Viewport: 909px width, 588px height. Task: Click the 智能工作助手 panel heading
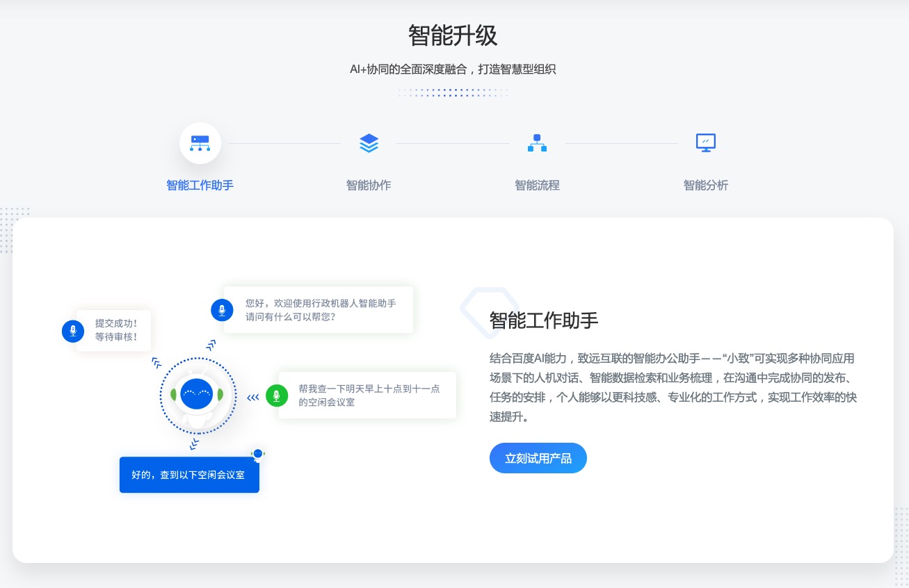tap(544, 320)
